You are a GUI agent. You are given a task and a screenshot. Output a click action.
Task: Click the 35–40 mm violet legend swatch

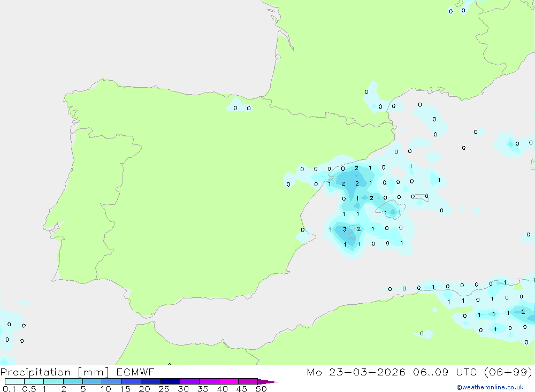tap(209, 381)
